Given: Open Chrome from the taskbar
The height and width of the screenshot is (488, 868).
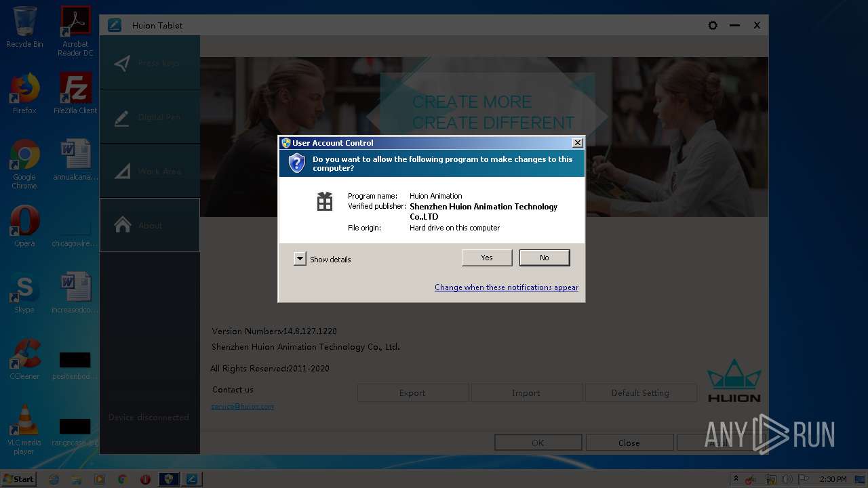Looking at the screenshot, I should coord(122,479).
